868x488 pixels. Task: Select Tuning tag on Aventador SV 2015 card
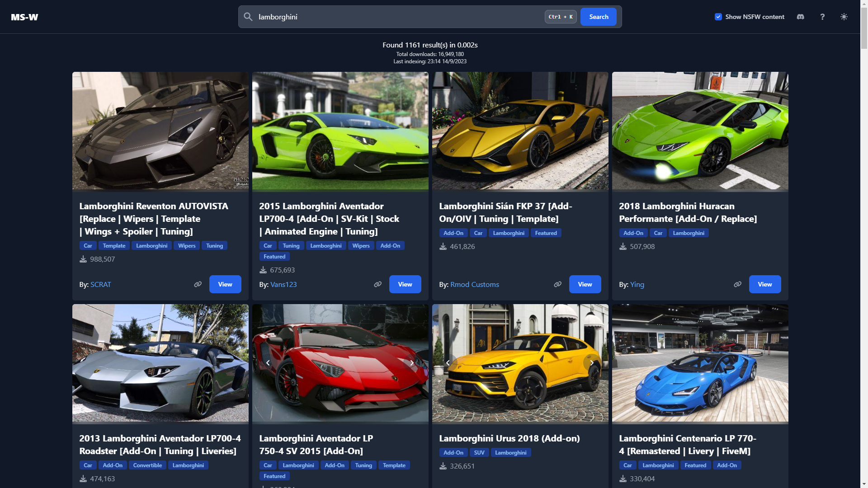(363, 465)
